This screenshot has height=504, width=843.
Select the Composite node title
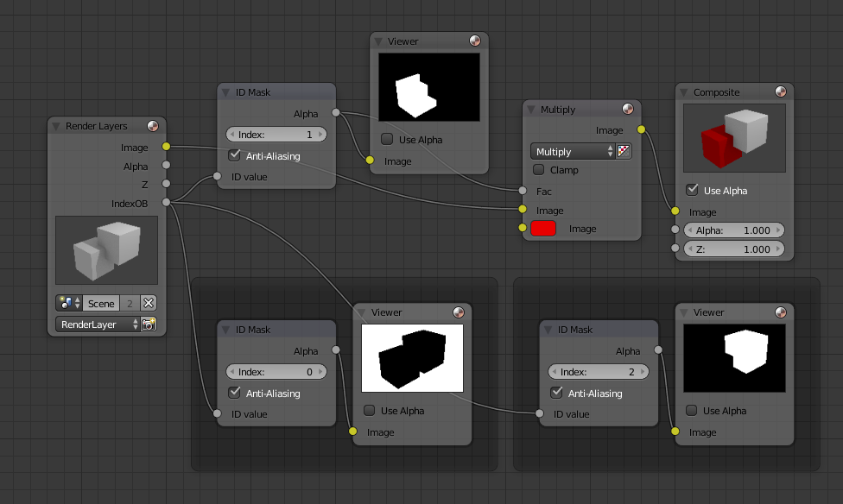716,92
